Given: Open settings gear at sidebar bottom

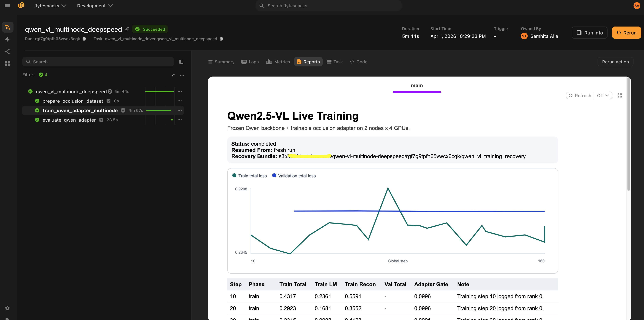Looking at the screenshot, I should (7, 308).
